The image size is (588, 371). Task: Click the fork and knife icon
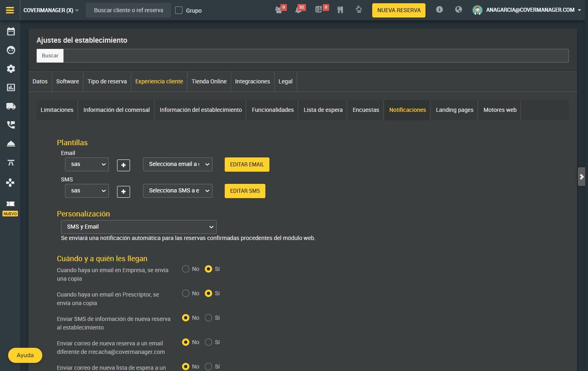point(340,10)
